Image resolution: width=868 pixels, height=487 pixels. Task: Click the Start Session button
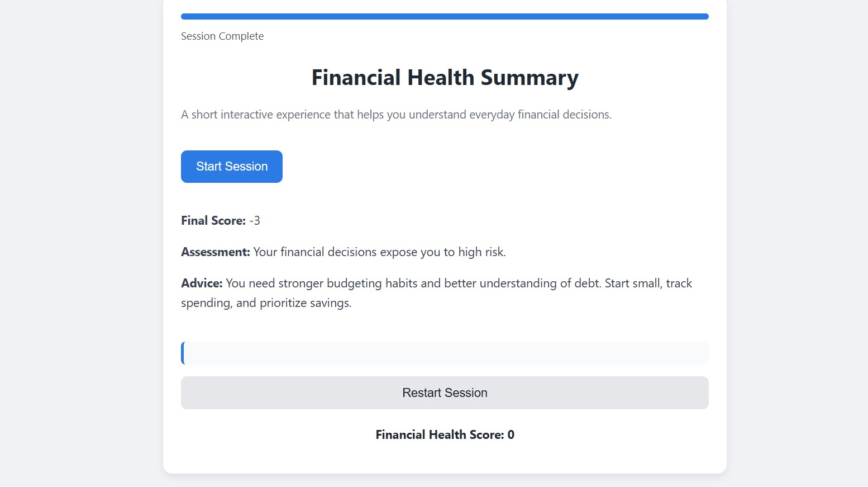232,167
